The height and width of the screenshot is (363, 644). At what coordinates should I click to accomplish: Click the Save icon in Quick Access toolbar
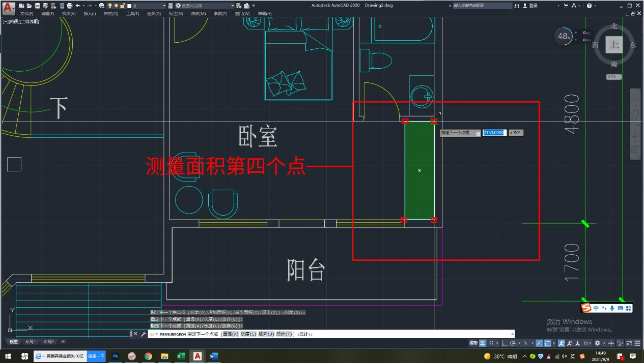37,6
